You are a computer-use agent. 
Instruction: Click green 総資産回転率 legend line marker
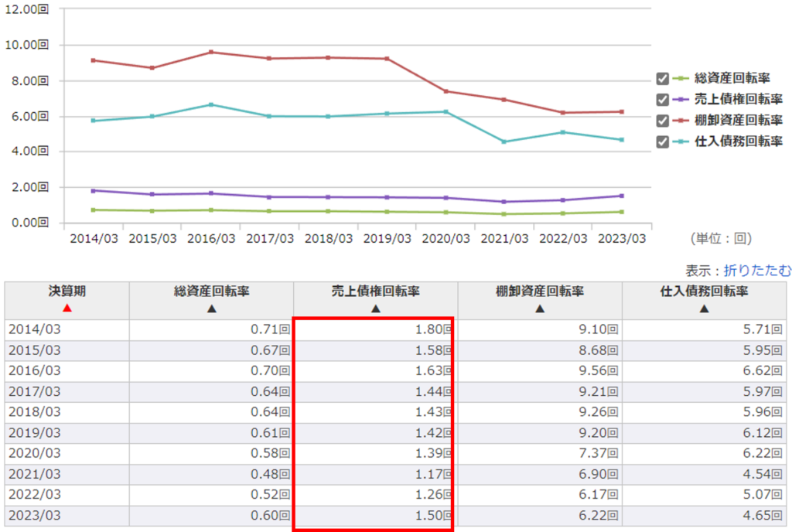681,79
